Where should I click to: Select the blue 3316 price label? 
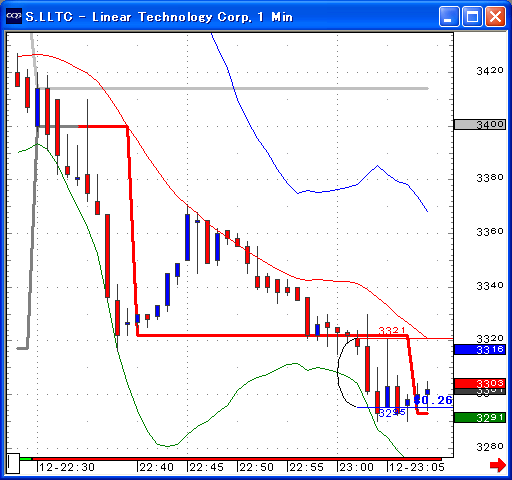click(480, 349)
